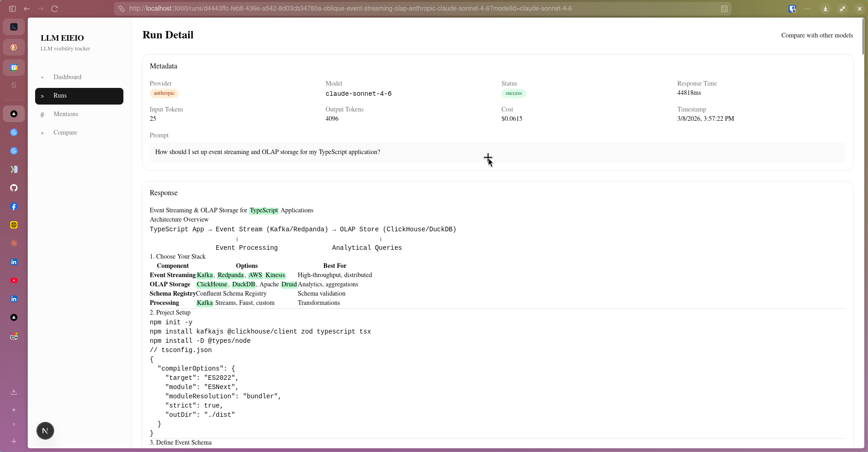Click the link icon in the address bar
The width and height of the screenshot is (868, 452).
click(121, 9)
